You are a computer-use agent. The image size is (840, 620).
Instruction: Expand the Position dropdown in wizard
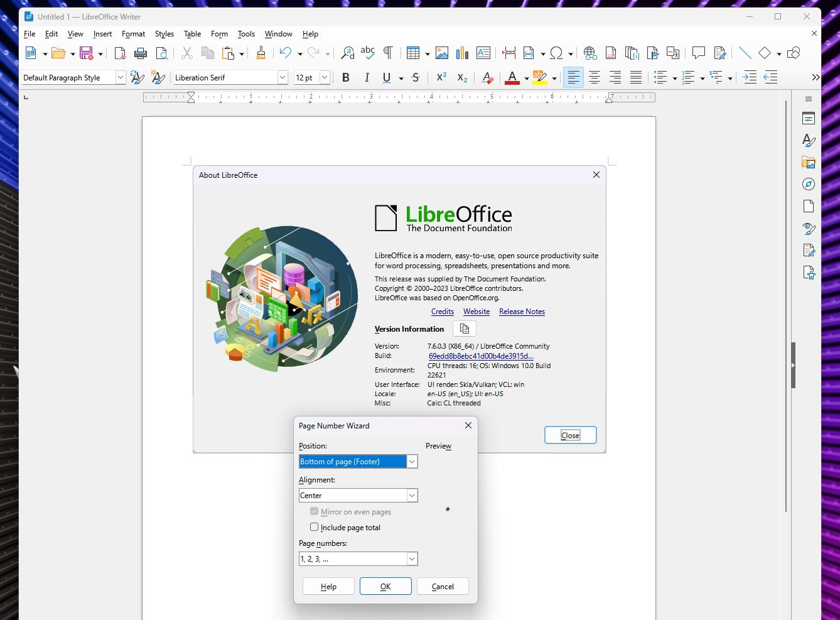[x=412, y=462]
